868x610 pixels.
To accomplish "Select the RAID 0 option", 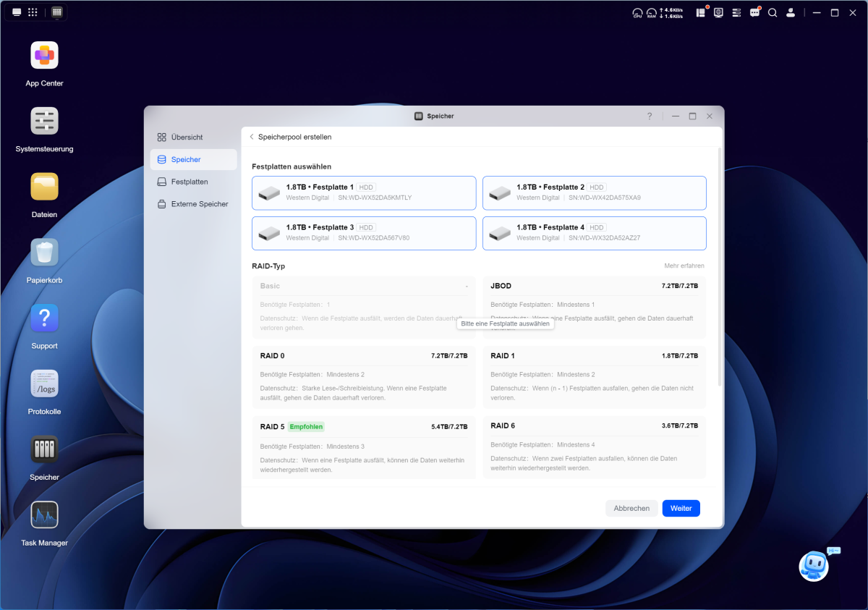I will (x=364, y=377).
